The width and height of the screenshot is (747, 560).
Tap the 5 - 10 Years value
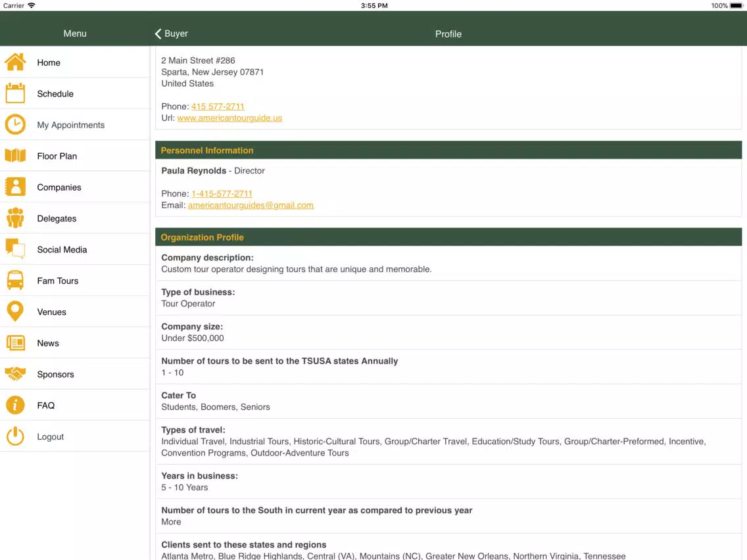[x=184, y=487]
